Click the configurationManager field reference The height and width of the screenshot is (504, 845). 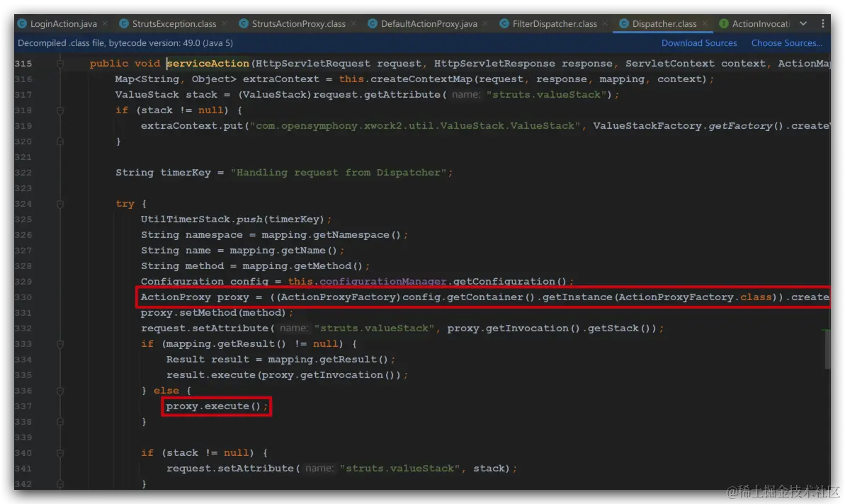tap(382, 282)
